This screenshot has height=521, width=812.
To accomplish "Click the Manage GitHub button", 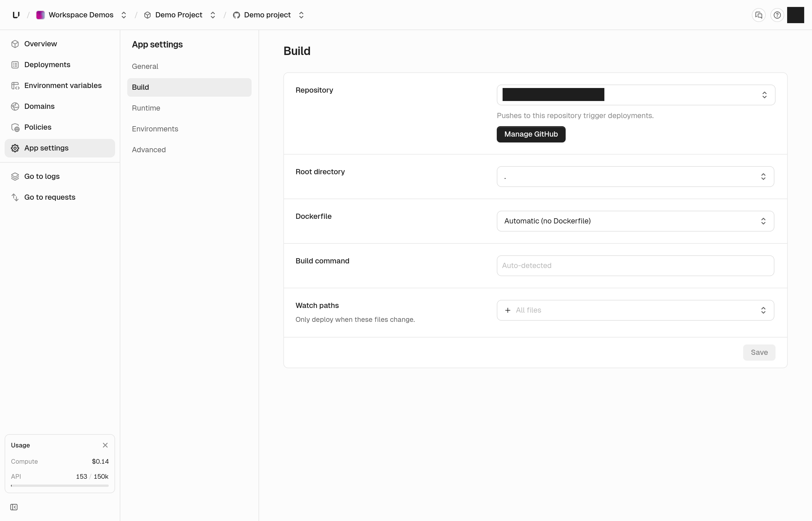I will click(x=531, y=134).
